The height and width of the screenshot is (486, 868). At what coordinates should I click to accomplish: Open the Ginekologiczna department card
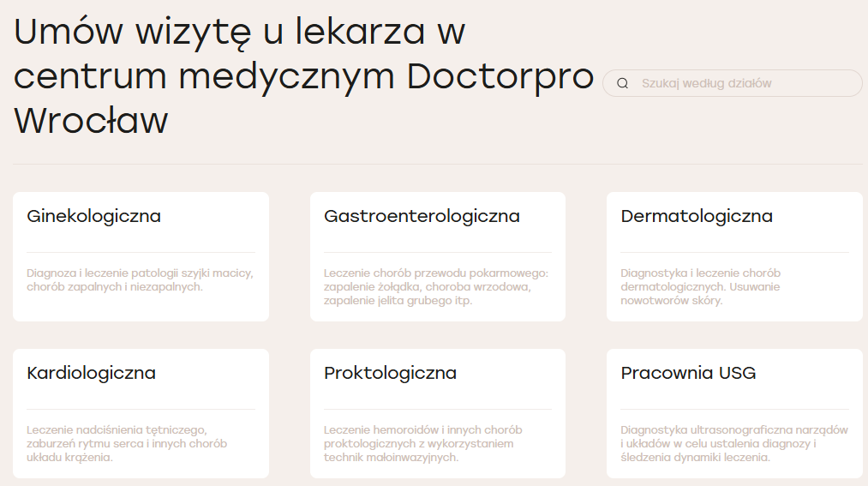[x=141, y=257]
